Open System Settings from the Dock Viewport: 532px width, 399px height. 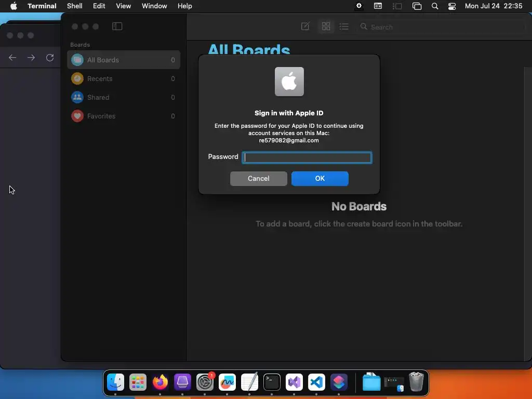(205, 382)
